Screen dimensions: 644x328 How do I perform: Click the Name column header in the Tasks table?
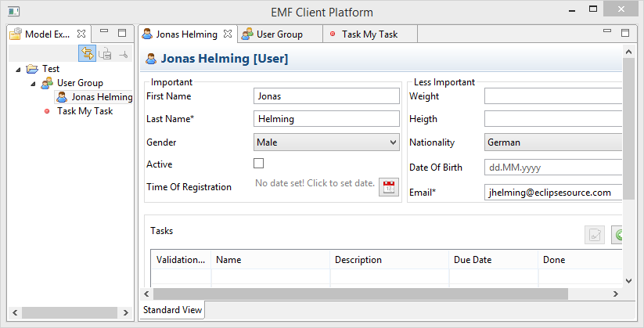point(270,260)
